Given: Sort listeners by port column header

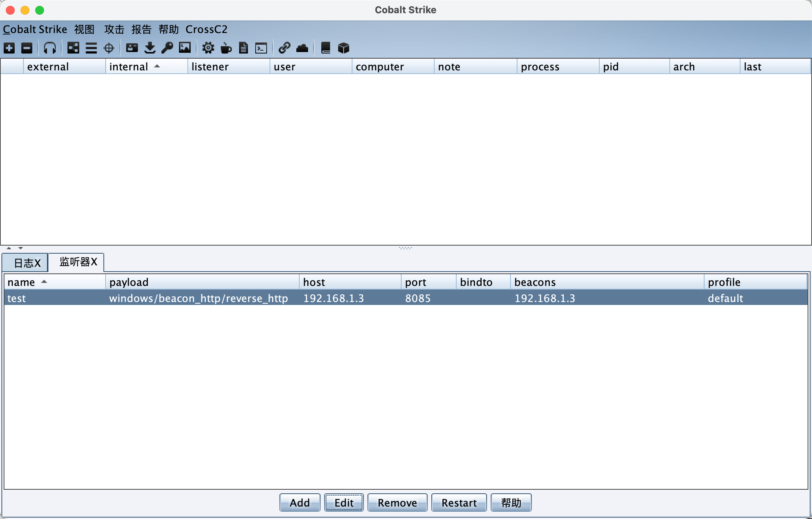Looking at the screenshot, I should [429, 282].
